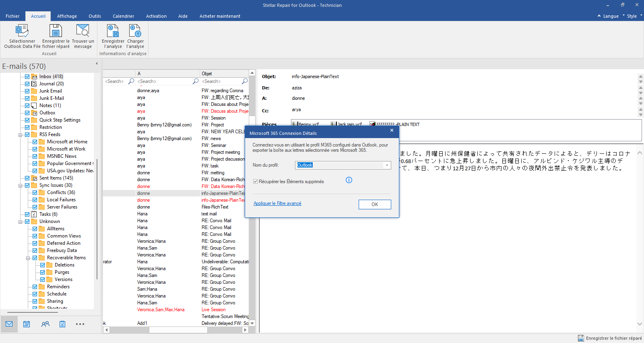This screenshot has width=644, height=343.
Task: Click email list horizontal scrollbar
Action: (x=178, y=330)
